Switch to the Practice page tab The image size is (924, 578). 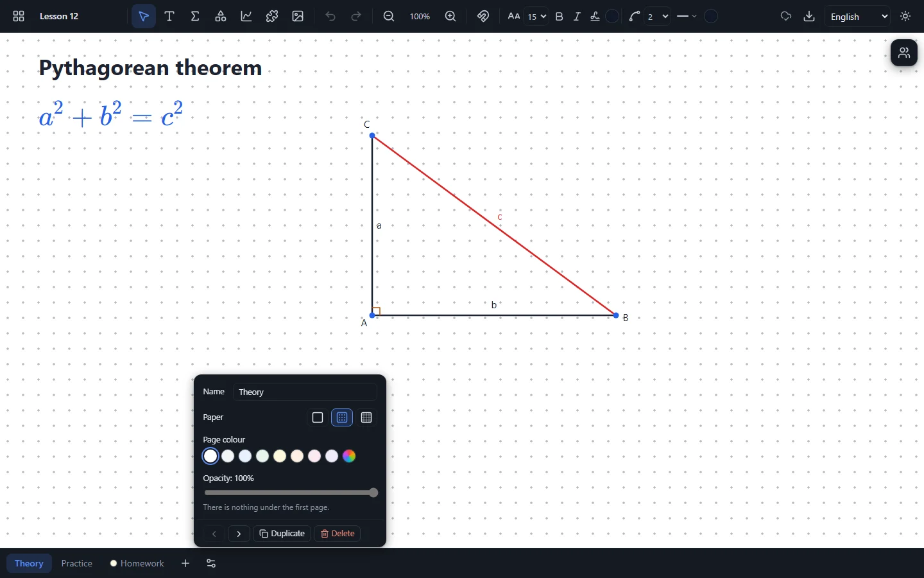(77, 564)
